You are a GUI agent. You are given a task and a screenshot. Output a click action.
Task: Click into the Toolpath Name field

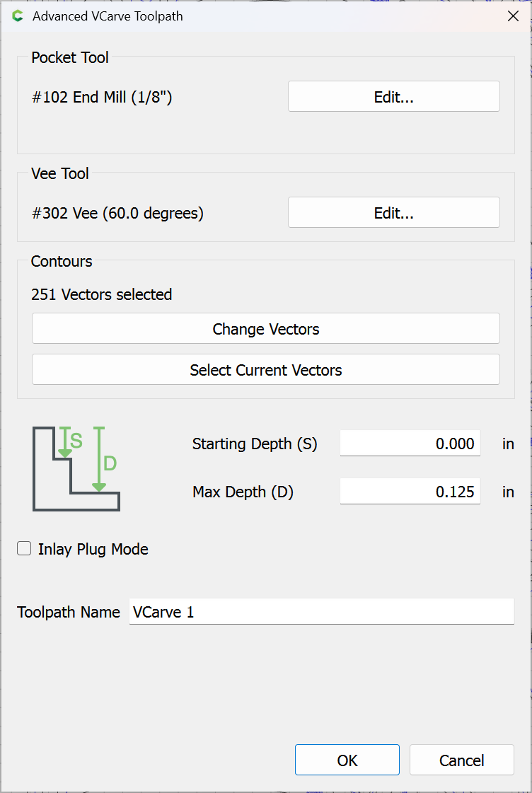pyautogui.click(x=321, y=612)
